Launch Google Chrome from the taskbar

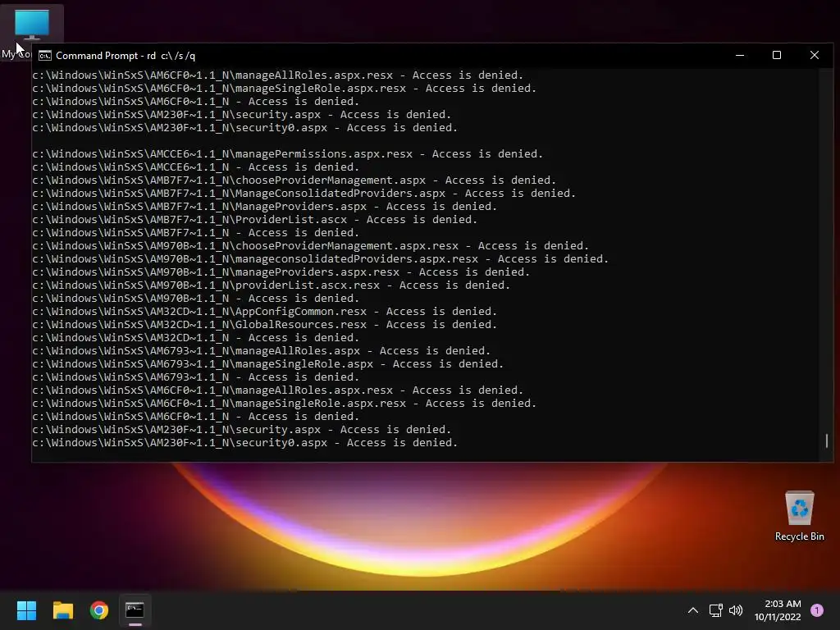[99, 610]
